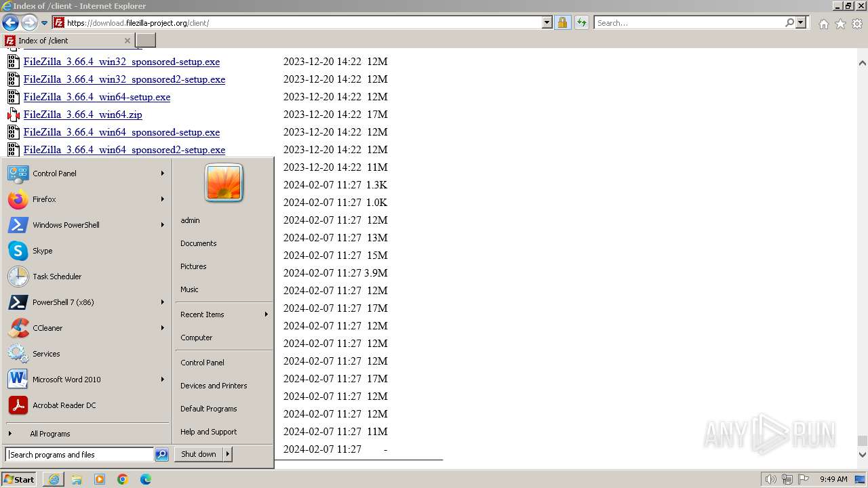Click binary icon beside win64-setup.exe
The width and height of the screenshot is (868, 488).
tap(14, 97)
